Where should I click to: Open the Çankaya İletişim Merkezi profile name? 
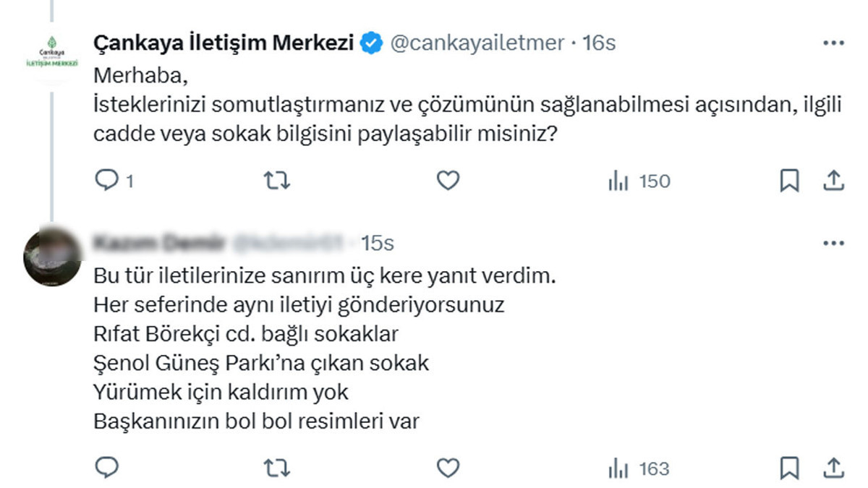tap(224, 43)
